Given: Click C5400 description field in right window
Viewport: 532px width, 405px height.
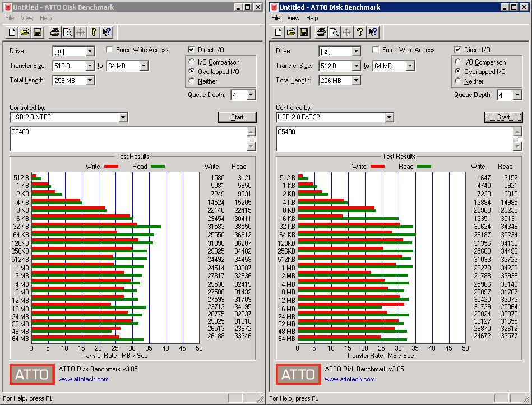Looking at the screenshot, I should [x=395, y=139].
